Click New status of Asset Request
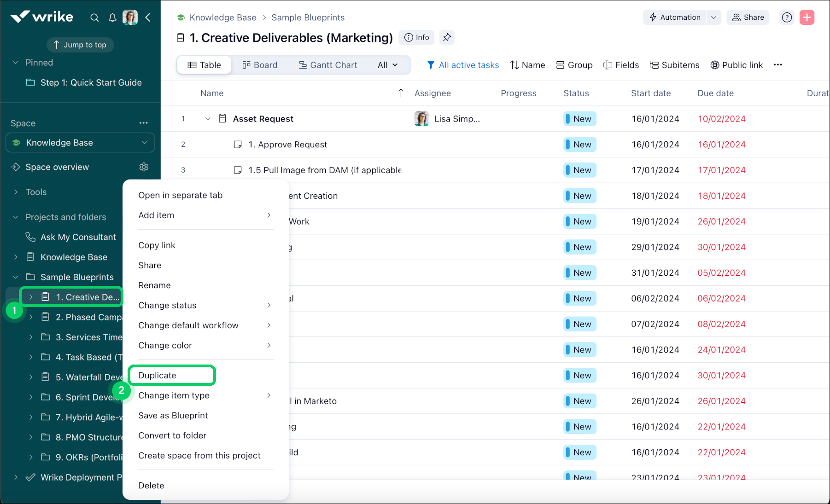The height and width of the screenshot is (504, 830). pyautogui.click(x=580, y=119)
